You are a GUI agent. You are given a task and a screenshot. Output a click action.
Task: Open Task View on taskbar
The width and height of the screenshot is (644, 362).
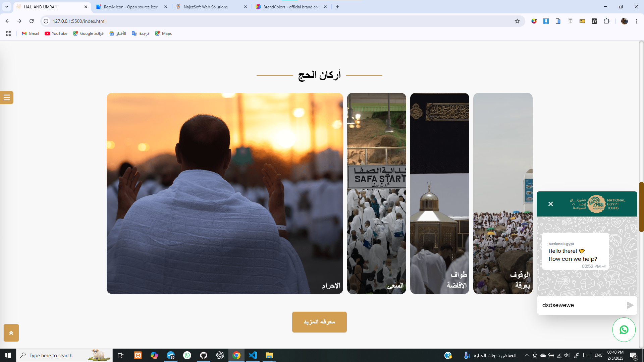(121, 355)
